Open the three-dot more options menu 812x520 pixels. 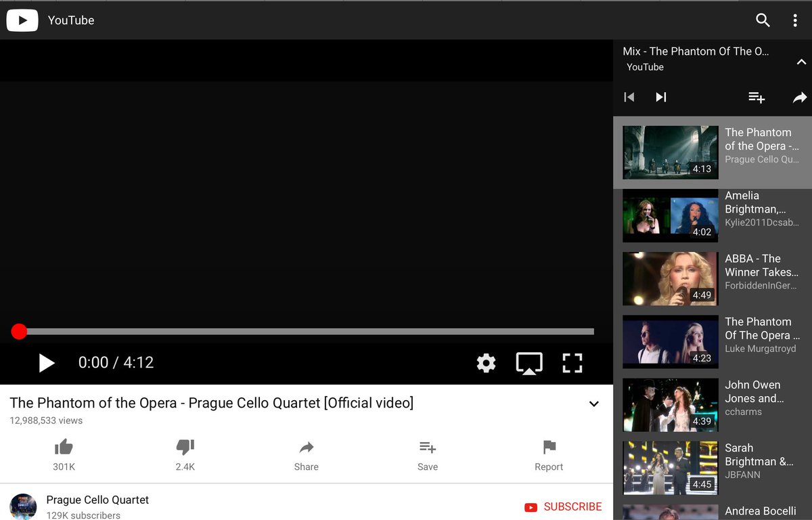[x=795, y=20]
